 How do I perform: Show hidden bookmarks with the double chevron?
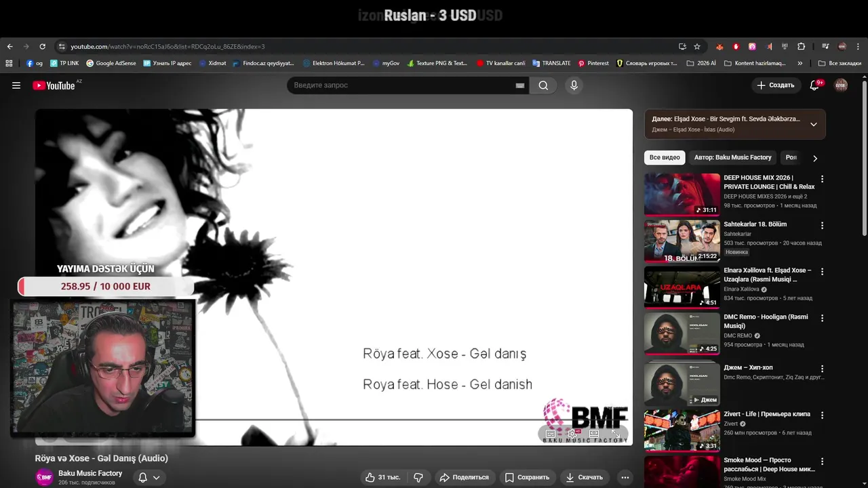[800, 63]
